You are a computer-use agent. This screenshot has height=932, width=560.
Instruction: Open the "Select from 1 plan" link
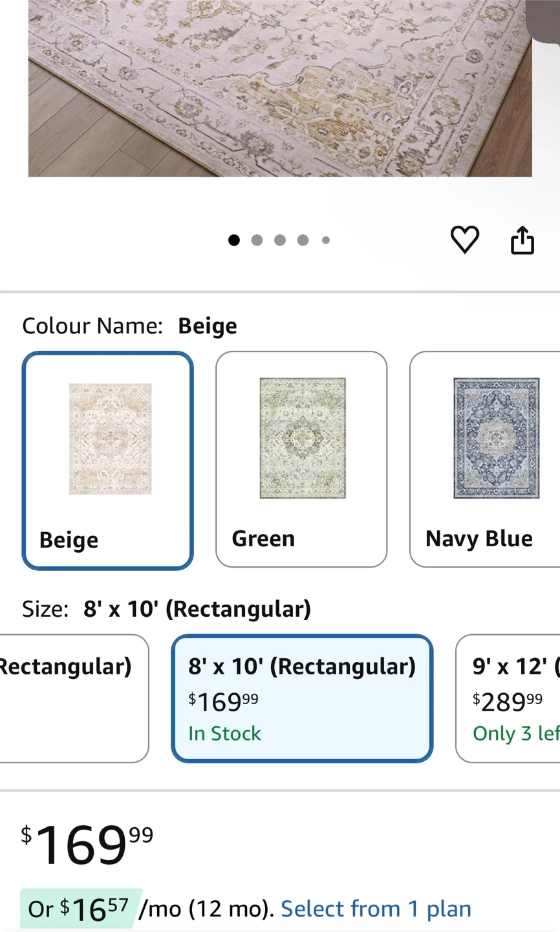click(x=376, y=909)
